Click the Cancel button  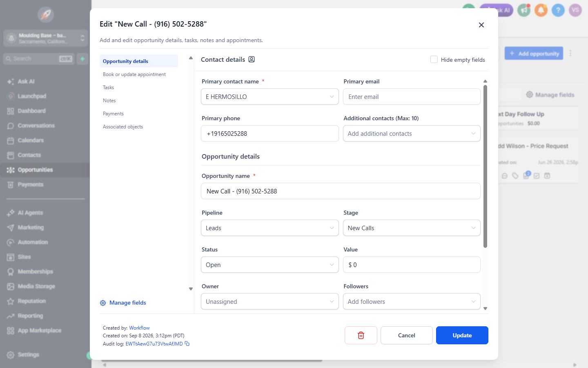[407, 335]
